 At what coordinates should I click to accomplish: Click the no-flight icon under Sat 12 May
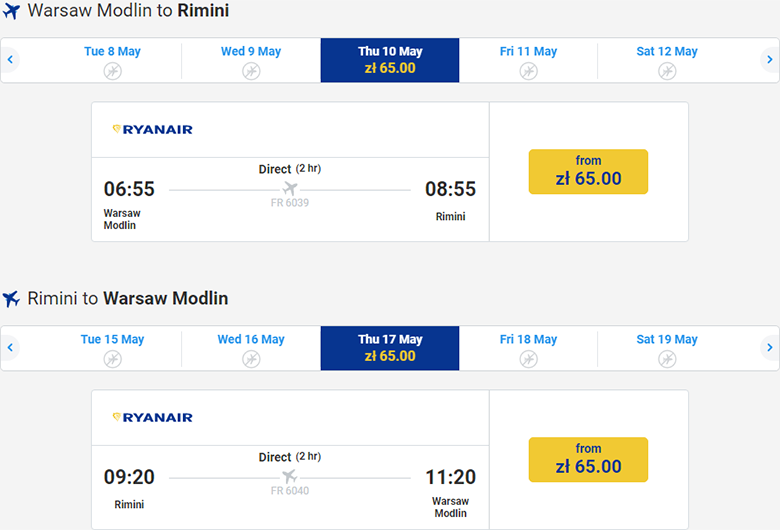click(x=667, y=71)
